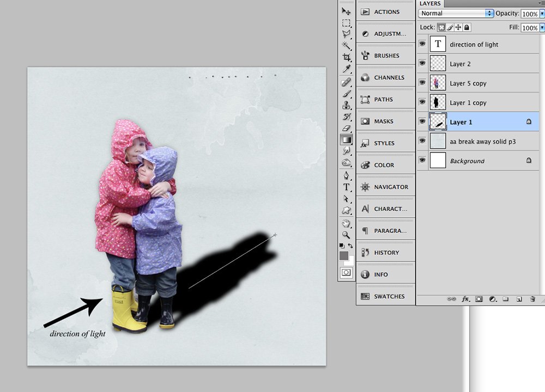Select Layer 5 copy thumbnail

438,83
